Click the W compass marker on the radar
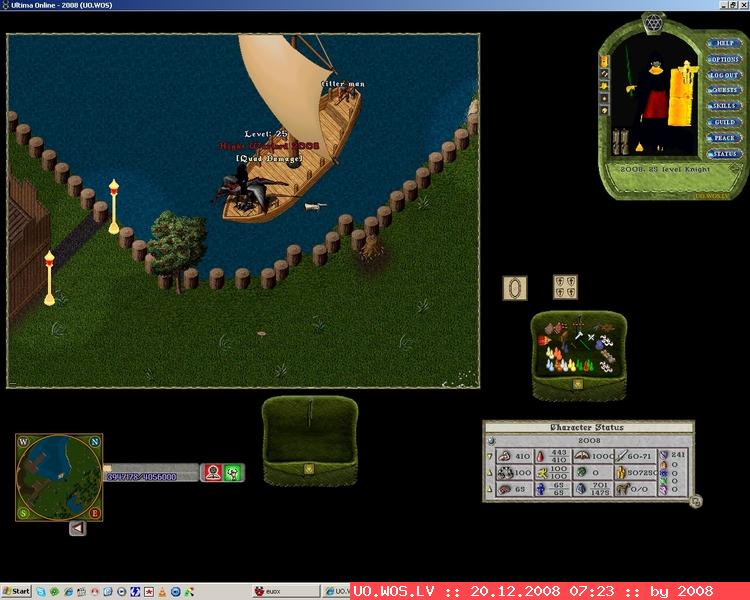Viewport: 750px width, 600px height. 23,442
